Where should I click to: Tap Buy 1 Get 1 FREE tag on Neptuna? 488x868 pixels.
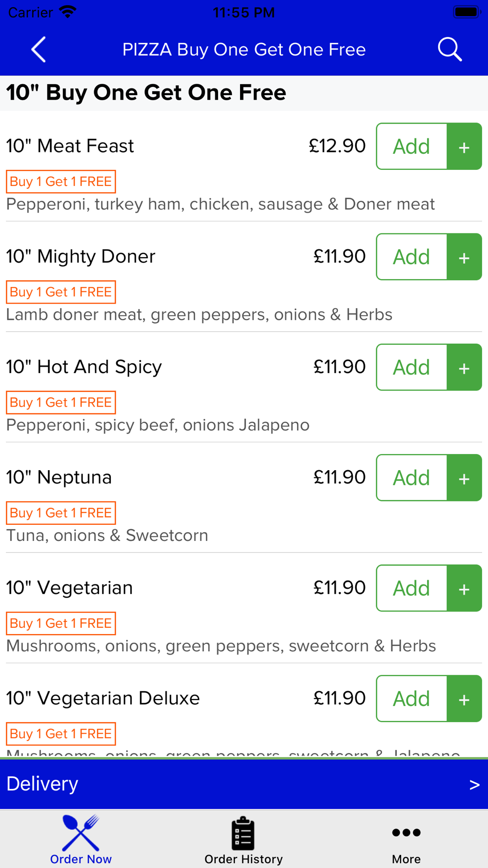[x=61, y=513]
